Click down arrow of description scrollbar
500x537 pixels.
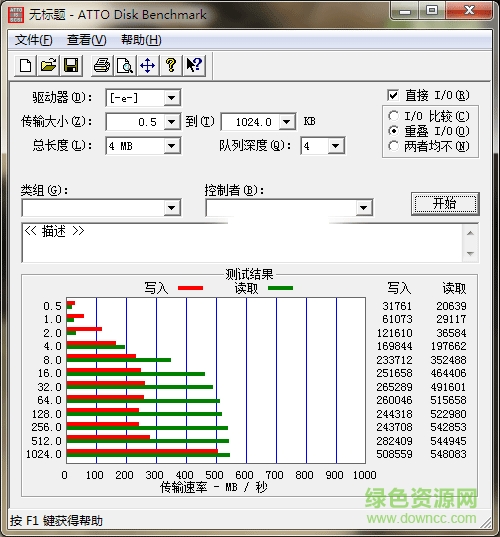[471, 253]
